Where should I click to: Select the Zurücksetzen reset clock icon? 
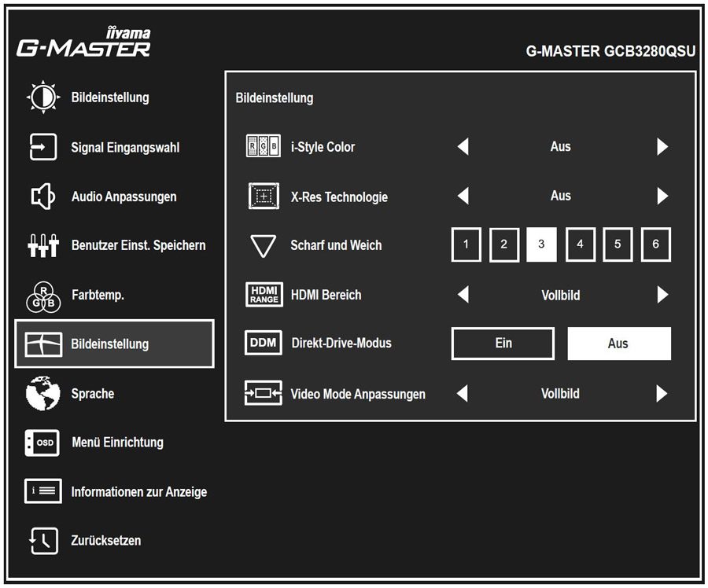click(x=43, y=541)
